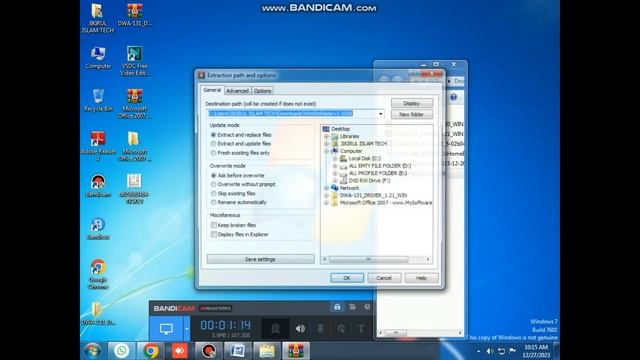Switch to the Options tab
Screen dimensions: 640x360
(262, 91)
